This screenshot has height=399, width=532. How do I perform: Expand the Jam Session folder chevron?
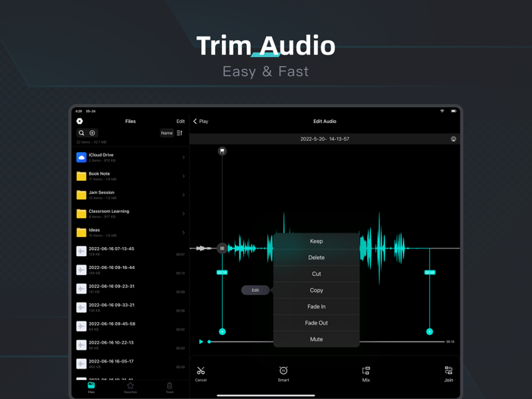[184, 195]
